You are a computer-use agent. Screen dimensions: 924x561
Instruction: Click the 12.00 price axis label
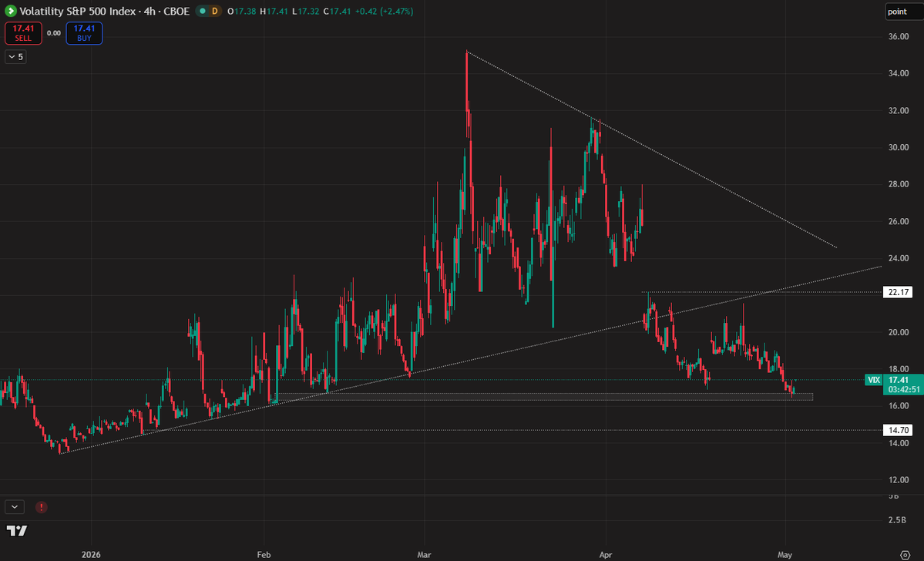point(898,480)
